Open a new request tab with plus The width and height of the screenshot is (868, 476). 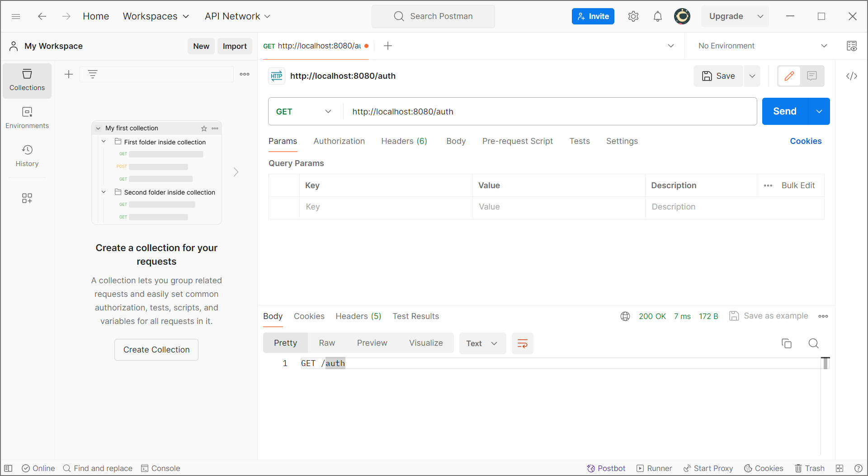[x=388, y=46]
